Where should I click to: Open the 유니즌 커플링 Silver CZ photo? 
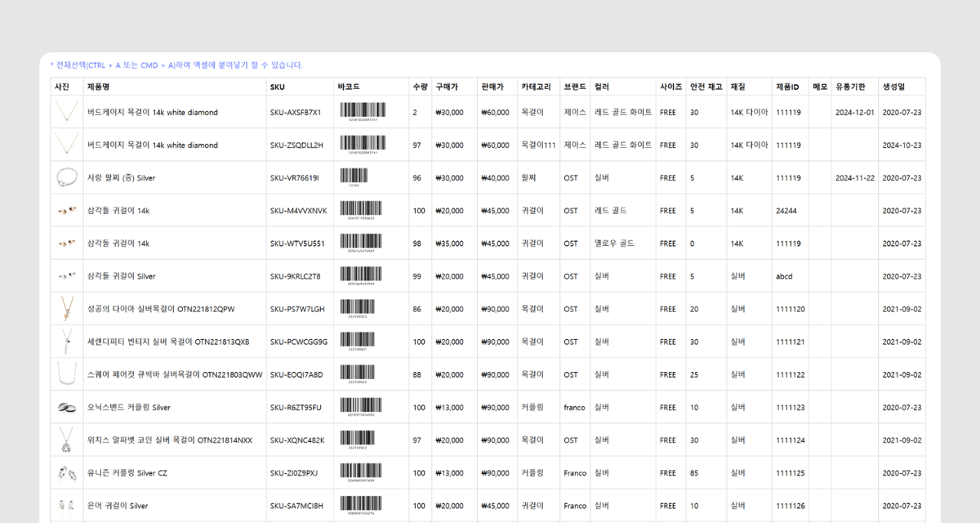tap(65, 472)
